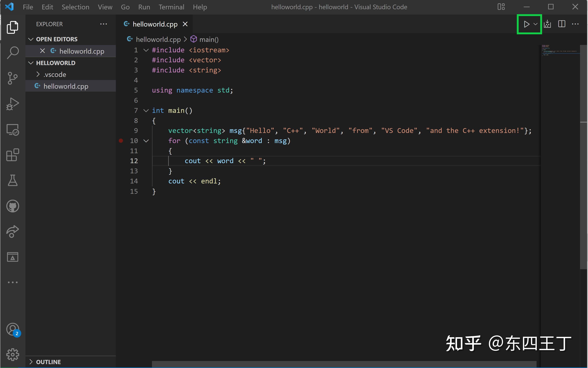Expand the .vscode folder

pyautogui.click(x=38, y=74)
